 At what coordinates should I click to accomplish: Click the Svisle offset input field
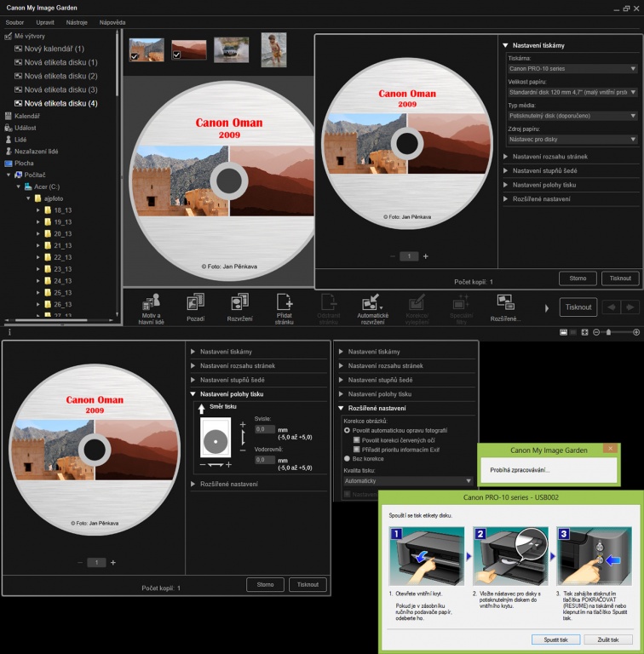(264, 429)
